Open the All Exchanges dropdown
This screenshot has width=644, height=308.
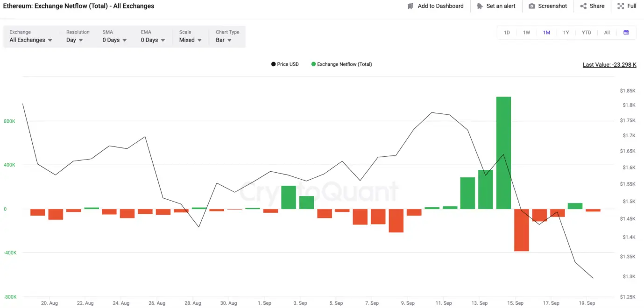click(x=31, y=40)
